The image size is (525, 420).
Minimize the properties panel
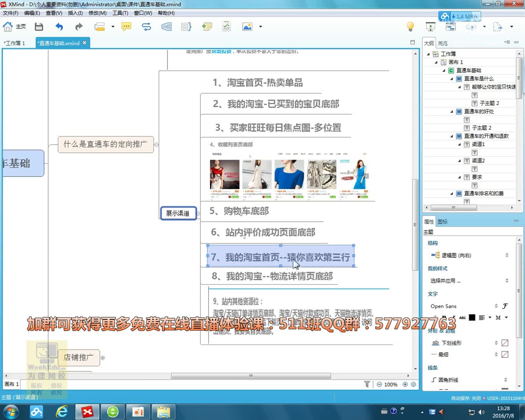pyautogui.click(x=516, y=220)
